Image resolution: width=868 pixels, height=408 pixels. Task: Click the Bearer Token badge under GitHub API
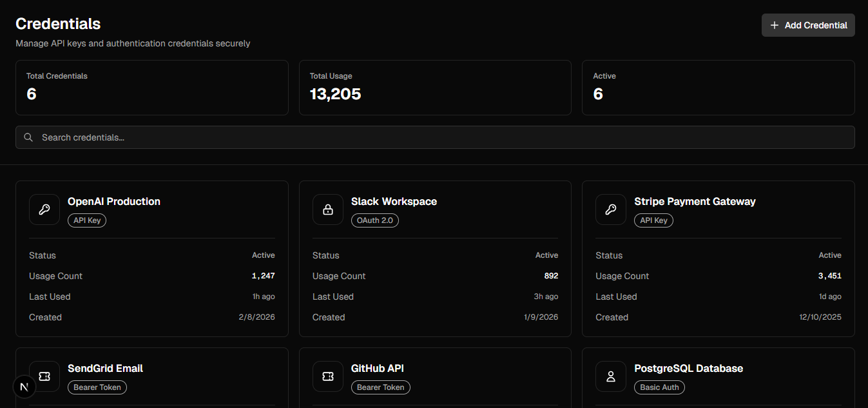tap(381, 387)
